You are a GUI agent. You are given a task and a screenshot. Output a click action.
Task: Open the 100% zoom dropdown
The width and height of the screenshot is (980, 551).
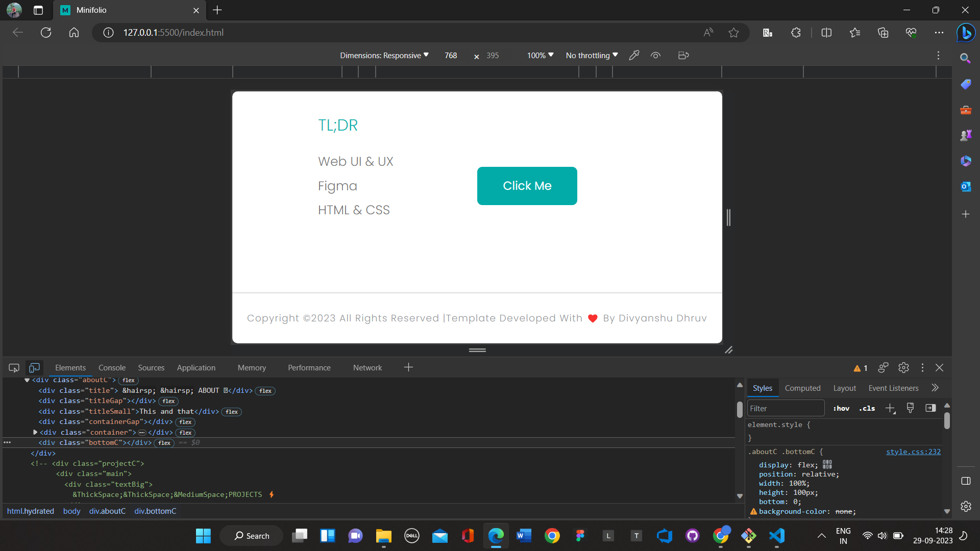[x=540, y=55]
